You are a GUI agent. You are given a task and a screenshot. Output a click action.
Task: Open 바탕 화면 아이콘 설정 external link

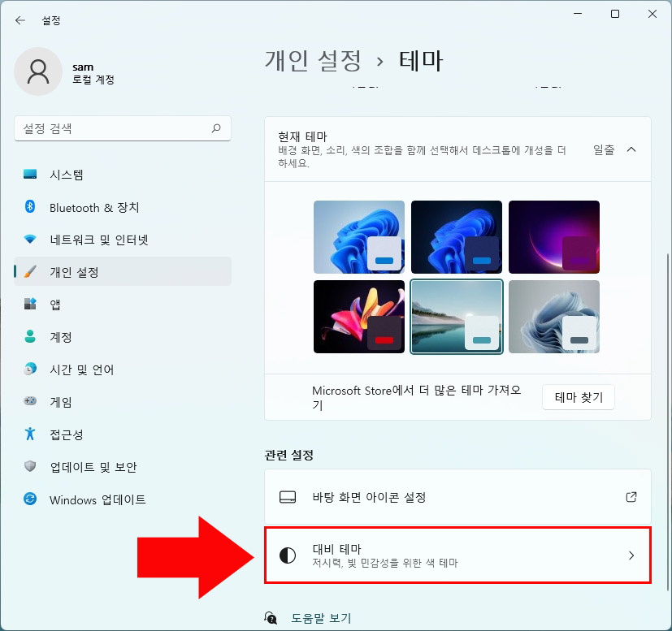[x=631, y=496]
